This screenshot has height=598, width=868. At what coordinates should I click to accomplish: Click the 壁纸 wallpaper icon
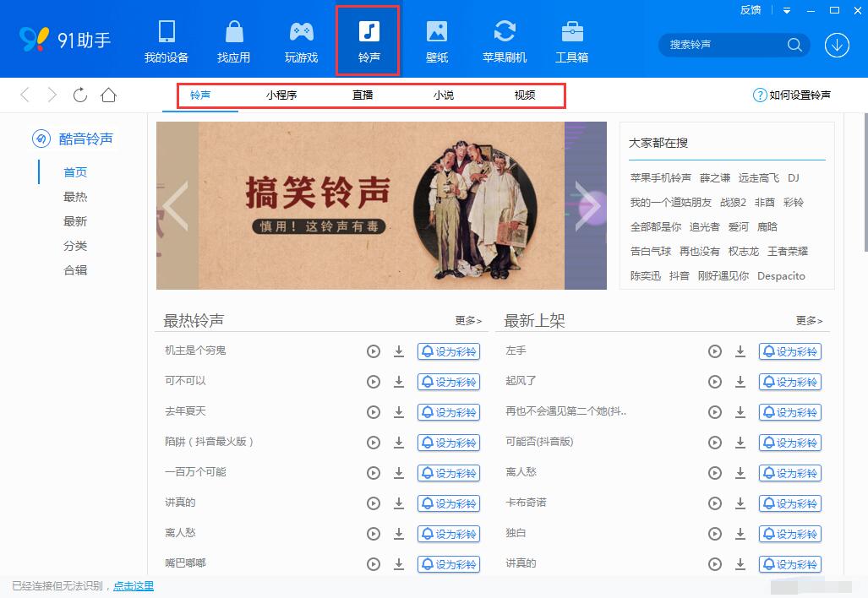(x=437, y=39)
